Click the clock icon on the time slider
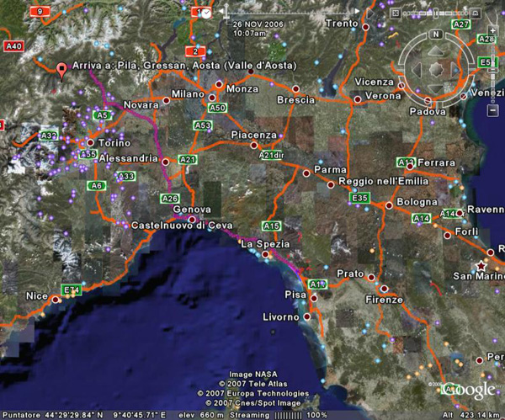Viewport: 505px width, 420px height. [x=206, y=13]
